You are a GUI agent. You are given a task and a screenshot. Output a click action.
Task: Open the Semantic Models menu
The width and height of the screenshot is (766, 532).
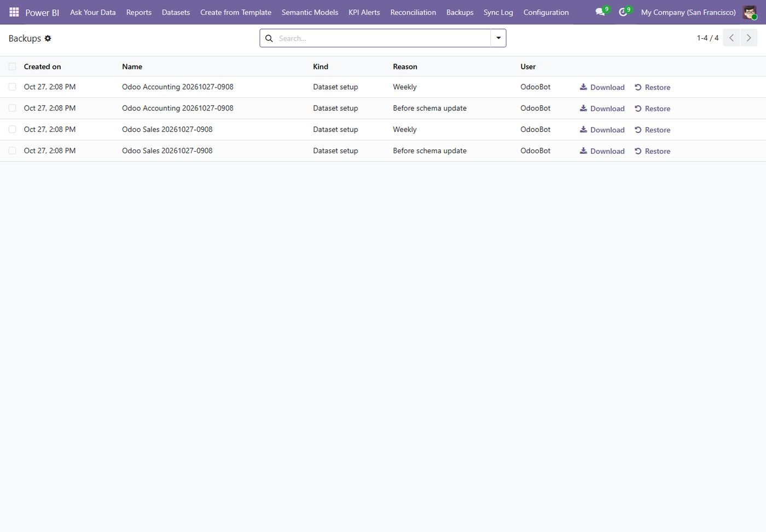(x=310, y=12)
